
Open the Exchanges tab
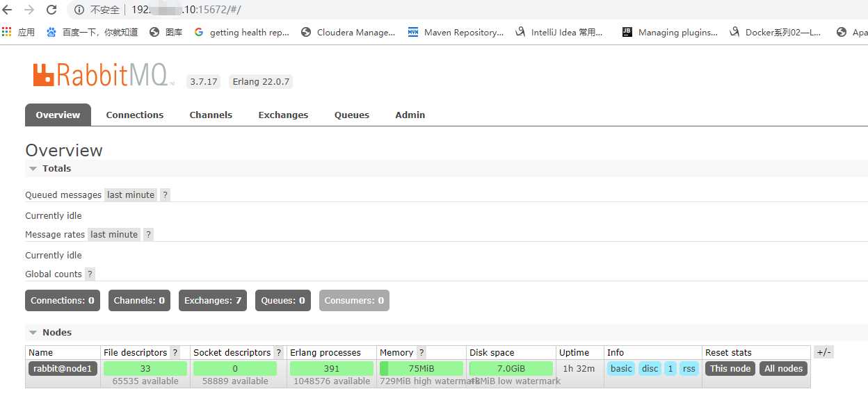(x=283, y=115)
